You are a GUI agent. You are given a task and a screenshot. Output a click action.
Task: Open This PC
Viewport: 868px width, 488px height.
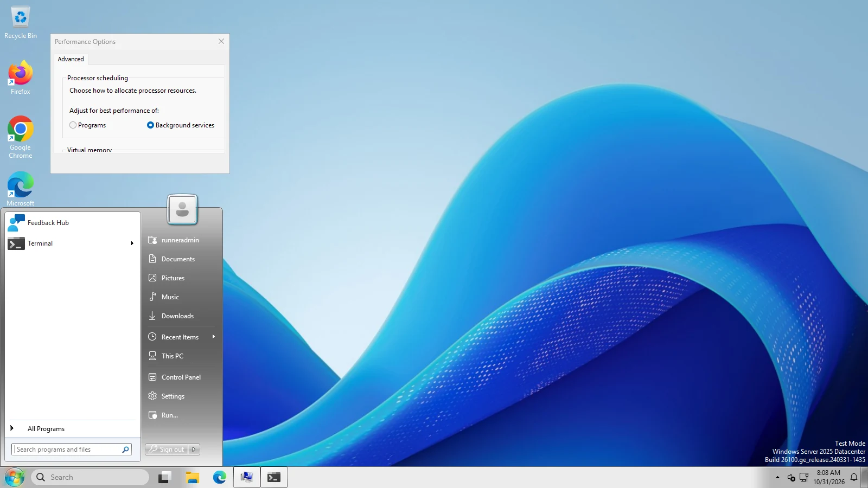pyautogui.click(x=182, y=356)
